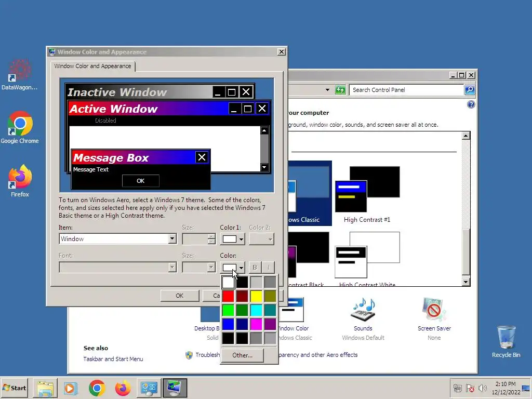The width and height of the screenshot is (532, 399).
Task: Open the Sounds music keyboard icon
Action: (x=363, y=310)
